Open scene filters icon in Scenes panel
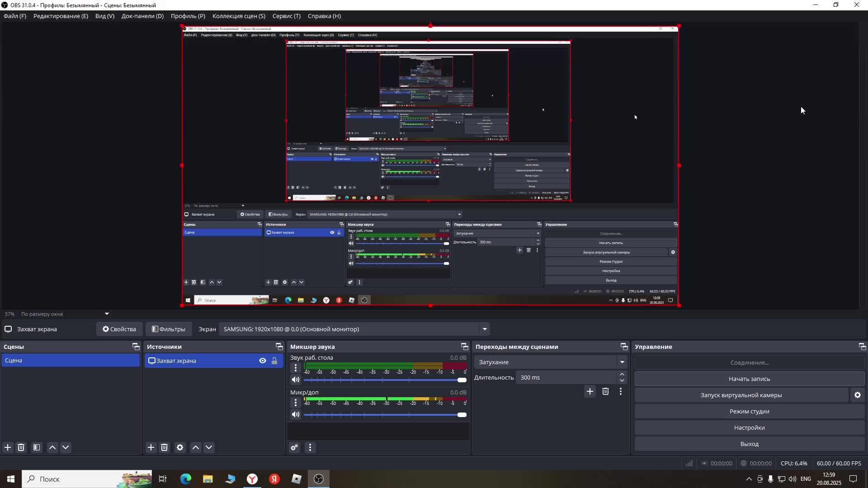868x488 pixels. [x=37, y=447]
